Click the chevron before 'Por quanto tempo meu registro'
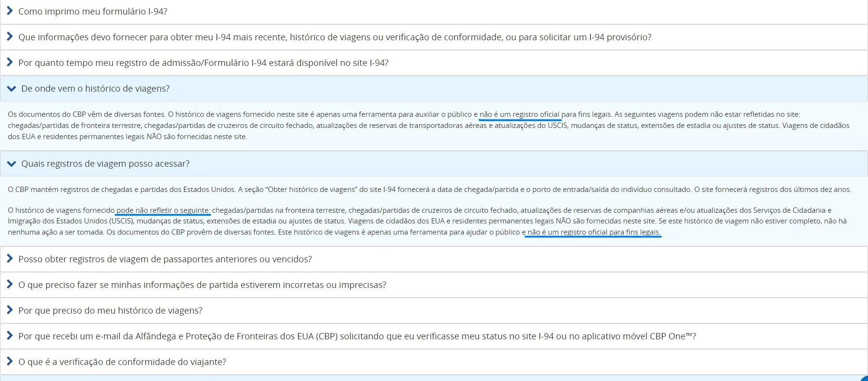The height and width of the screenshot is (381, 868). click(9, 62)
